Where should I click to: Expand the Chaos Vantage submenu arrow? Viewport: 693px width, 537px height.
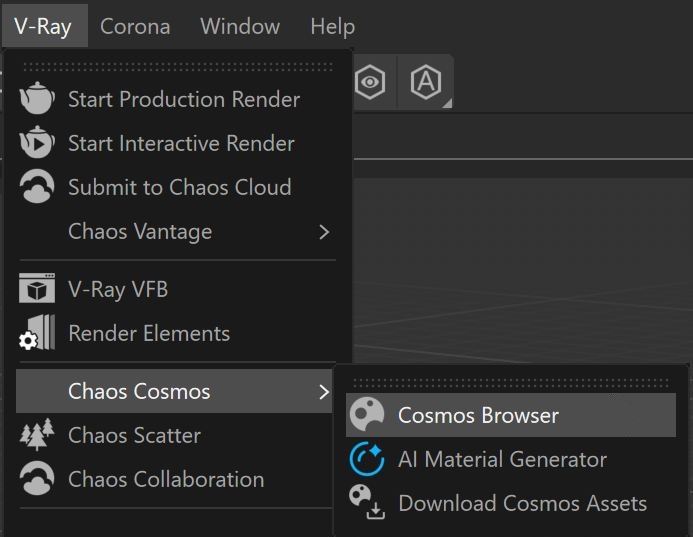(x=324, y=232)
